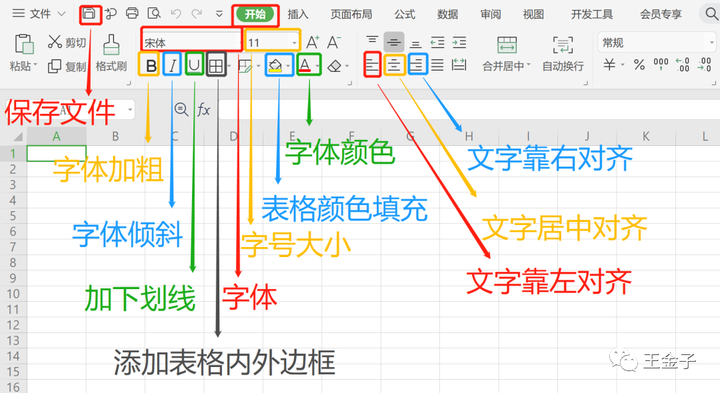Switch to the 开发工具 tab
Viewport: 720px width, 393px height.
[x=592, y=14]
